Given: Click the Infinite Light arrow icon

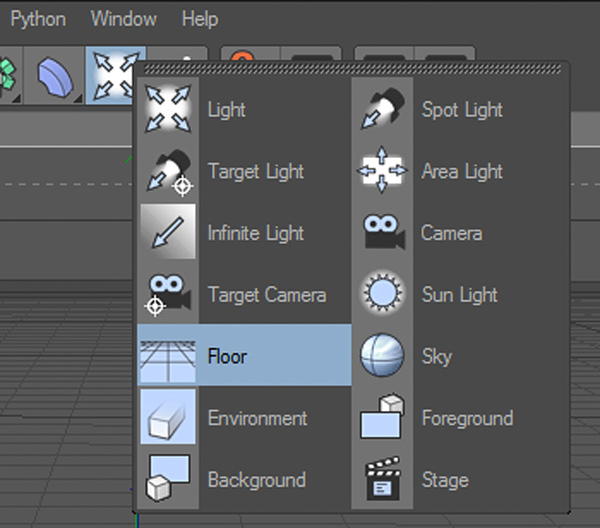Looking at the screenshot, I should tap(168, 232).
